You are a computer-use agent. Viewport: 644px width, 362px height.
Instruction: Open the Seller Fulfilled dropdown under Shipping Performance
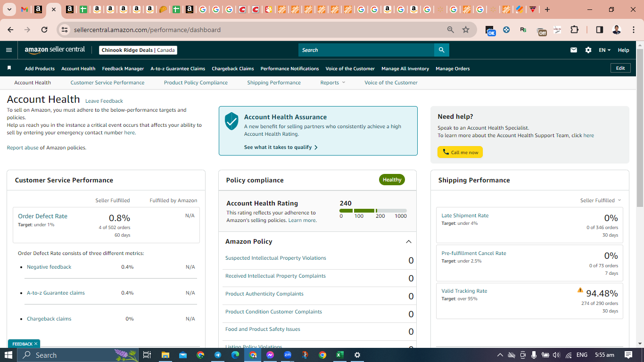601,200
